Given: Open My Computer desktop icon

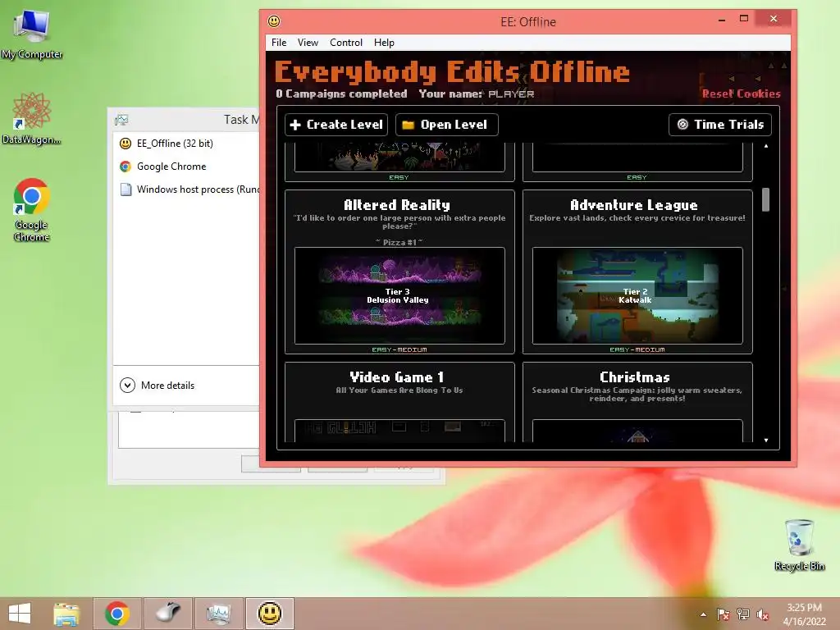Looking at the screenshot, I should point(32,34).
